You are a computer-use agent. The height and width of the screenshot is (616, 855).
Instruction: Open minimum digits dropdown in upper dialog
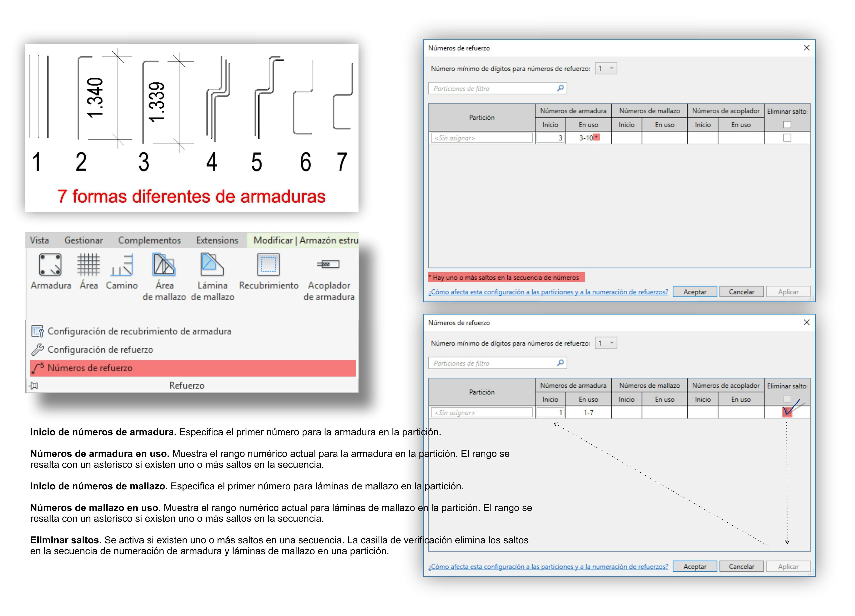(x=606, y=69)
